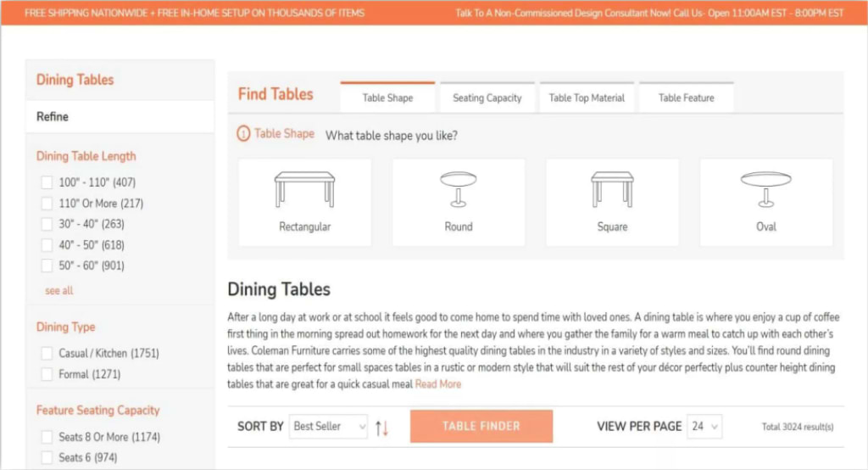
Task: Go to the Table Feature tab
Action: 686,98
